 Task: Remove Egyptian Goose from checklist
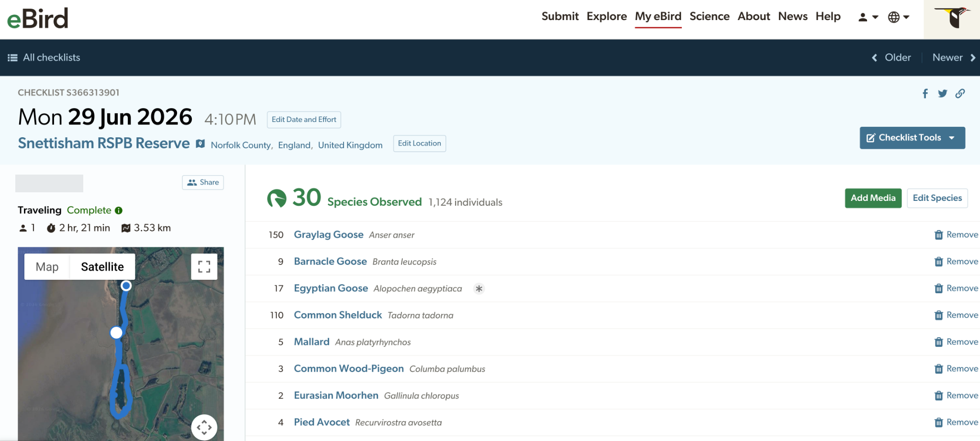click(x=956, y=288)
